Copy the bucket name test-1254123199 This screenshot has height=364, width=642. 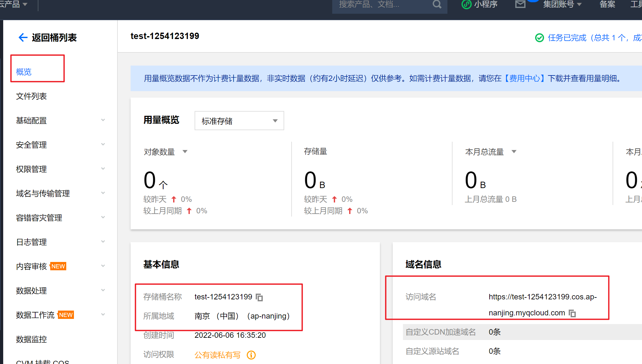(259, 297)
